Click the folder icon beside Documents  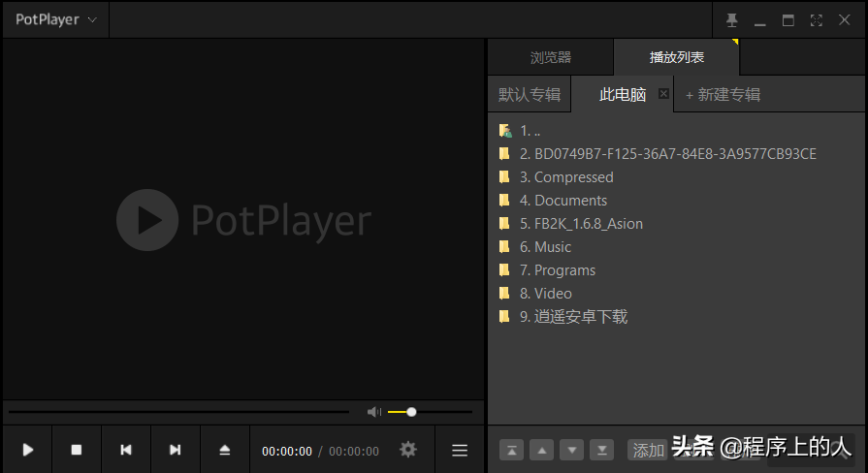(x=504, y=200)
